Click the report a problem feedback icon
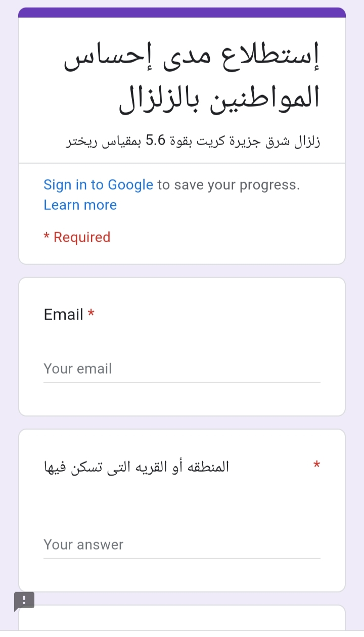Viewport: 364px width, 637px height. (x=24, y=601)
